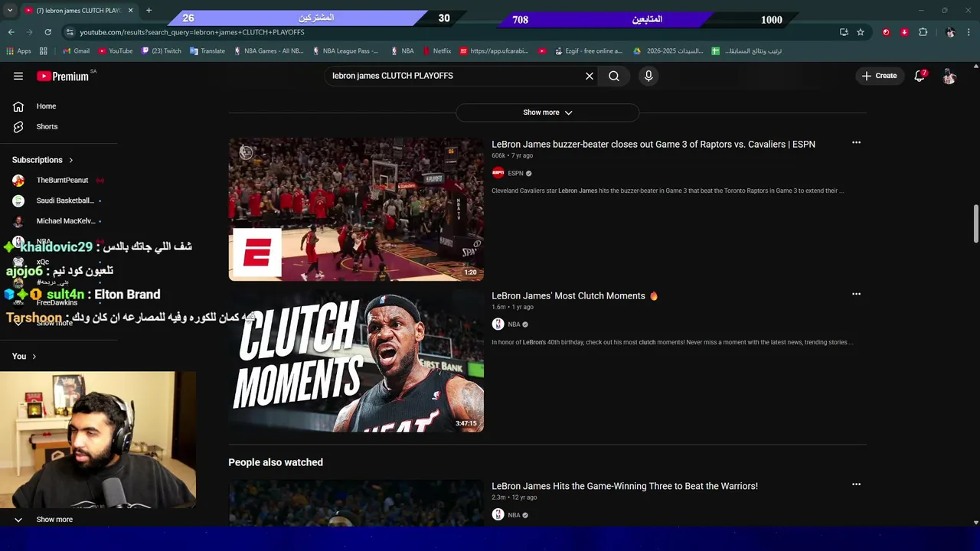Screen dimensions: 980x551
Task: Expand the You section chevron
Action: point(34,357)
